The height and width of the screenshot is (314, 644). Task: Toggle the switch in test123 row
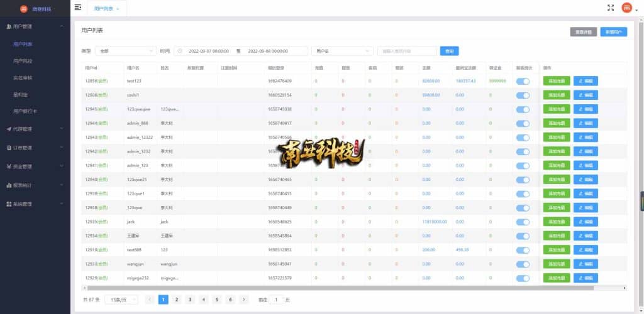coord(523,81)
